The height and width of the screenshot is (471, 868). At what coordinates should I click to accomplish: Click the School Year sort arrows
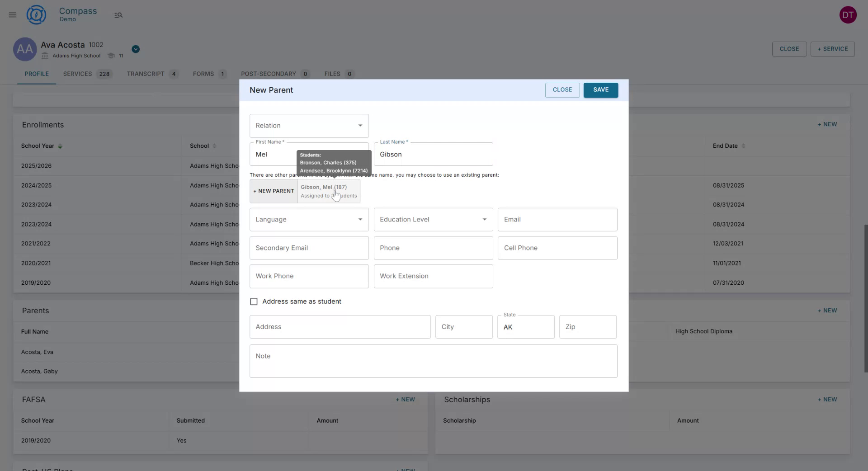pyautogui.click(x=60, y=146)
